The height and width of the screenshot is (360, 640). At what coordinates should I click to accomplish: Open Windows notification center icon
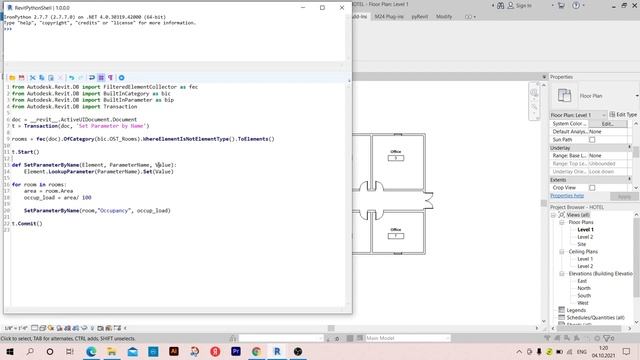(x=627, y=351)
